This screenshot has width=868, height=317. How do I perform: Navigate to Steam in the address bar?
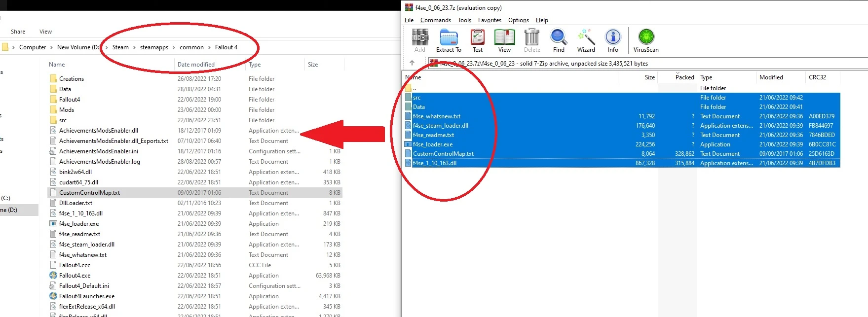[x=120, y=47]
